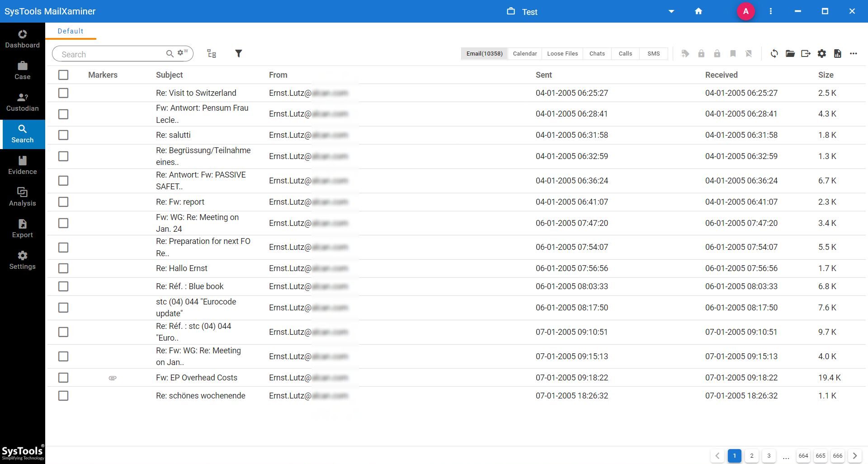Go to the next results page arrow
This screenshot has width=868, height=464.
pos(855,456)
